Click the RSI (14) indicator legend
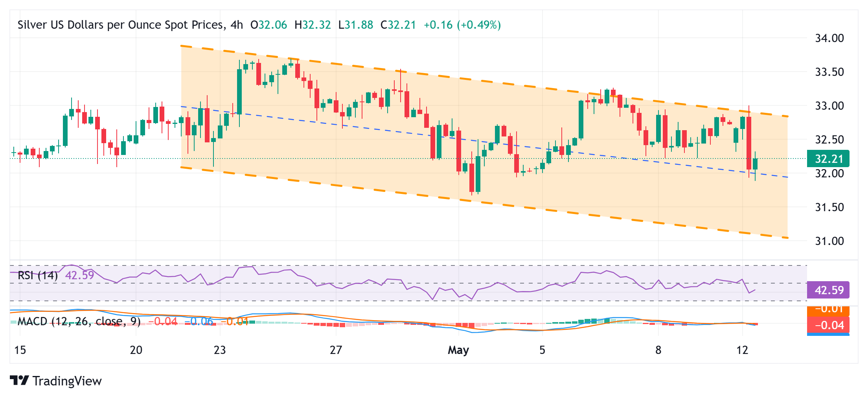This screenshot has height=398, width=868. point(38,275)
